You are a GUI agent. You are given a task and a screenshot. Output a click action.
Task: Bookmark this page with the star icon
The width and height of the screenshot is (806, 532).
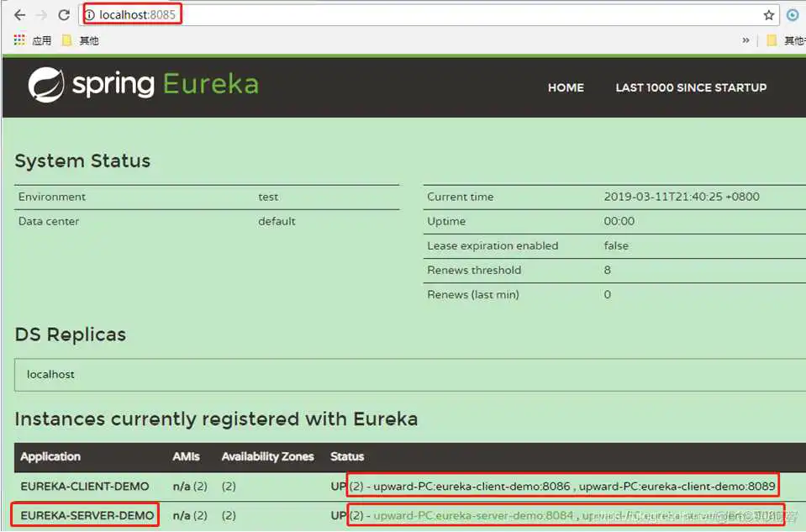(x=768, y=15)
